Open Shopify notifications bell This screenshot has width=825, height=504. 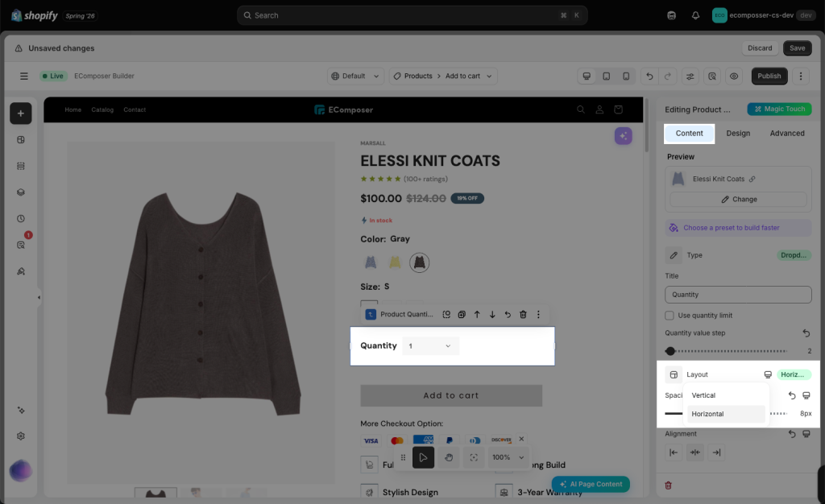coord(695,15)
